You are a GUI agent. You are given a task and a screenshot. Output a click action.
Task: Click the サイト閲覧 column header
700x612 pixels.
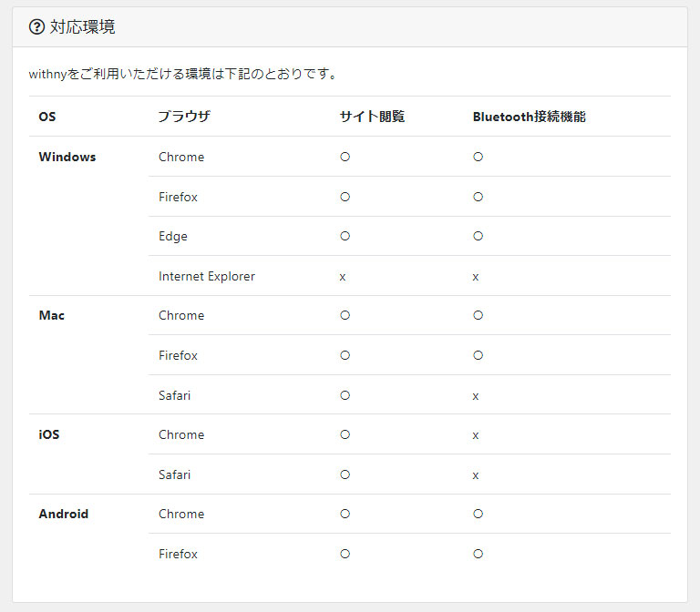(x=372, y=117)
